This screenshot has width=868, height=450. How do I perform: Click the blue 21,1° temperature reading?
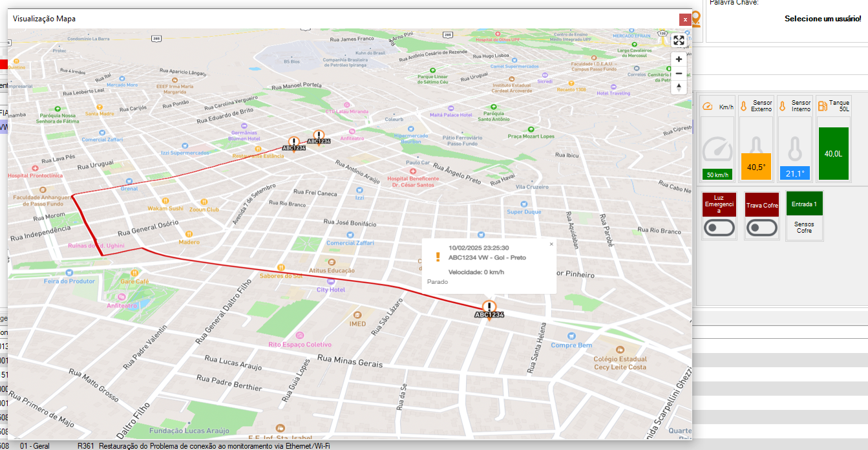click(x=794, y=173)
